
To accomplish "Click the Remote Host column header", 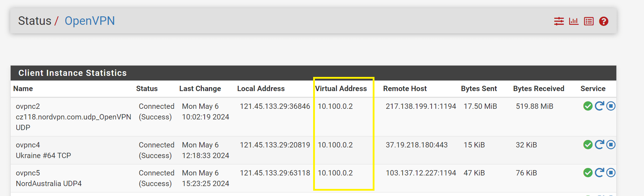I will (405, 89).
